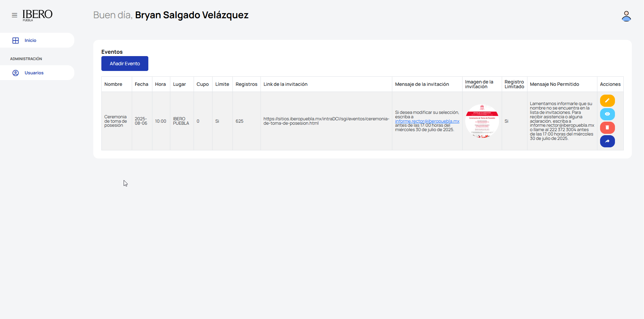Share event with blue arrow icon
The width and height of the screenshot is (644, 319).
[607, 141]
